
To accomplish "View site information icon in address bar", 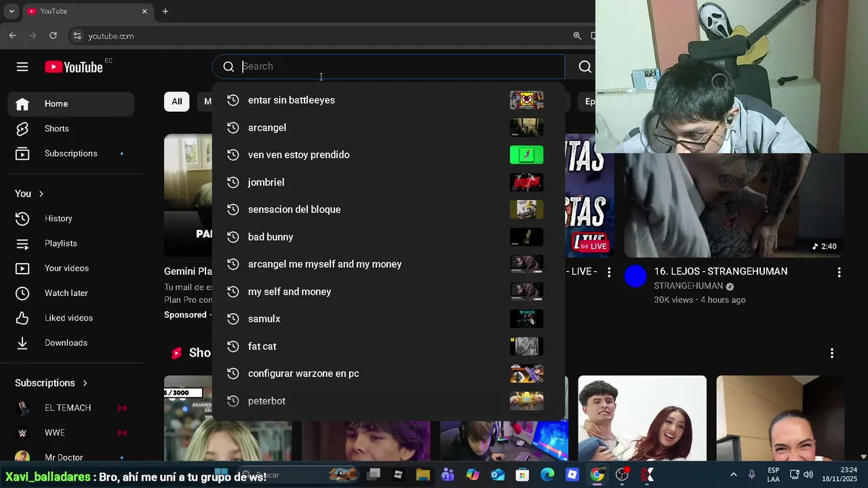I will [x=77, y=36].
